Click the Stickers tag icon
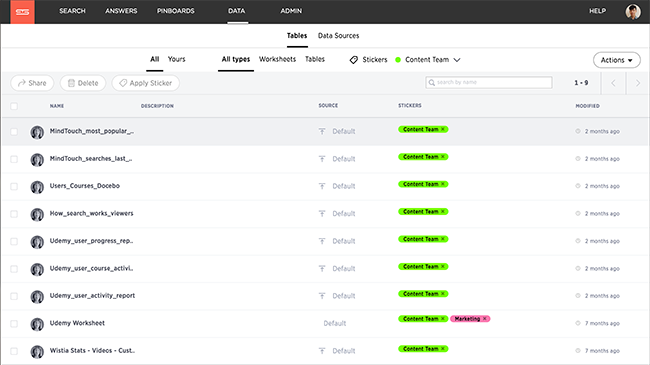This screenshot has height=365, width=650. pyautogui.click(x=354, y=60)
